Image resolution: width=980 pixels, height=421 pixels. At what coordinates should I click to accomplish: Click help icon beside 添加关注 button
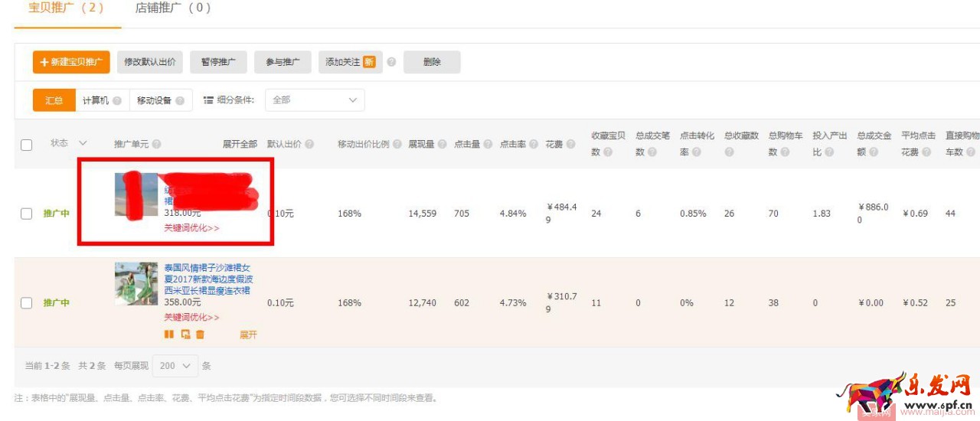click(391, 63)
